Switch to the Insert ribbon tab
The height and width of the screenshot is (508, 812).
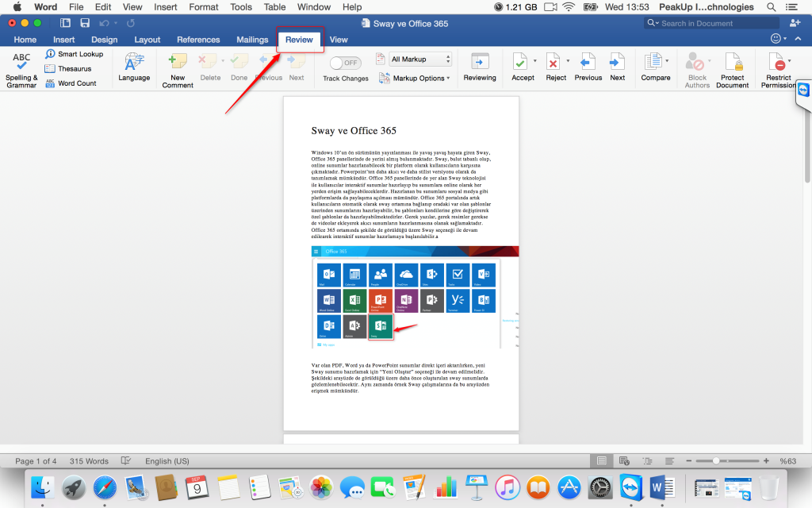[63, 40]
